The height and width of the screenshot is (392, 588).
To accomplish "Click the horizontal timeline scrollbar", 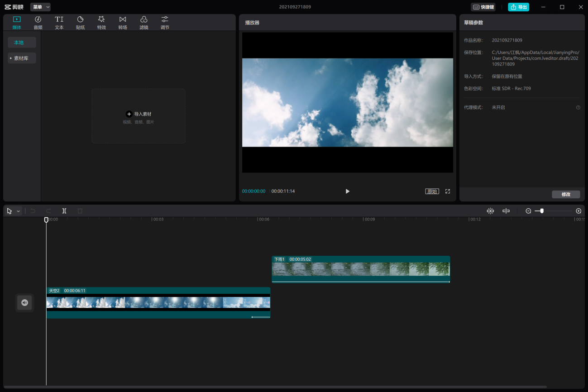I will click(x=275, y=387).
